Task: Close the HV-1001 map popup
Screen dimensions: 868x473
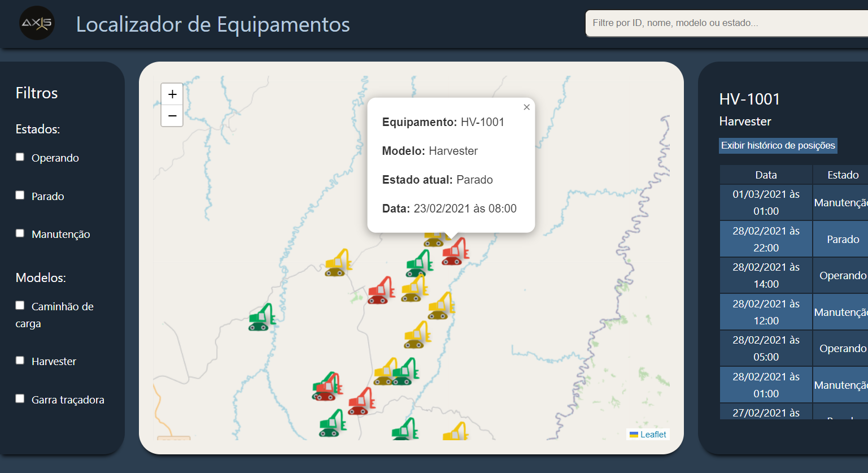Action: pos(526,107)
